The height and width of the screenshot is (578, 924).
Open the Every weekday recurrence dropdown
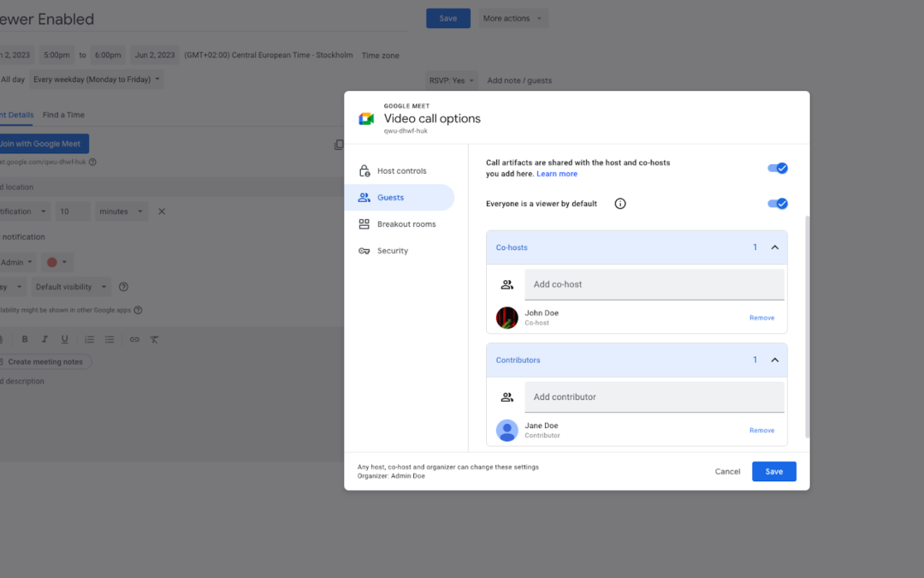pyautogui.click(x=97, y=79)
